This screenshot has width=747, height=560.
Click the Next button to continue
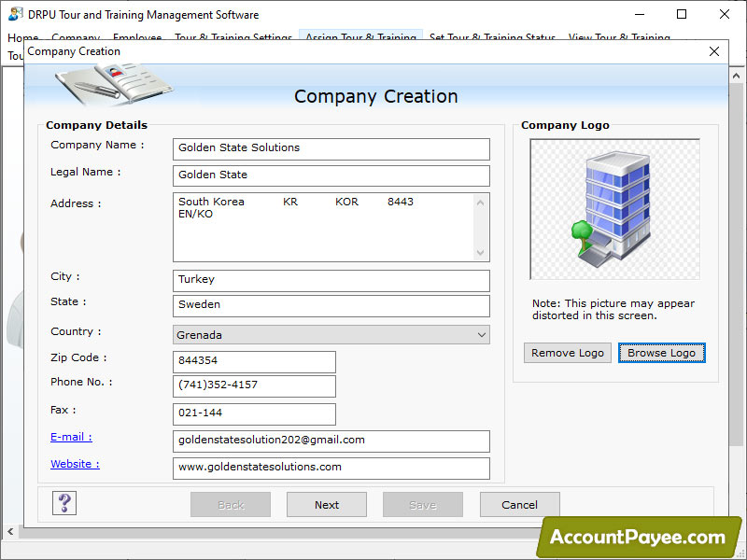pyautogui.click(x=326, y=504)
